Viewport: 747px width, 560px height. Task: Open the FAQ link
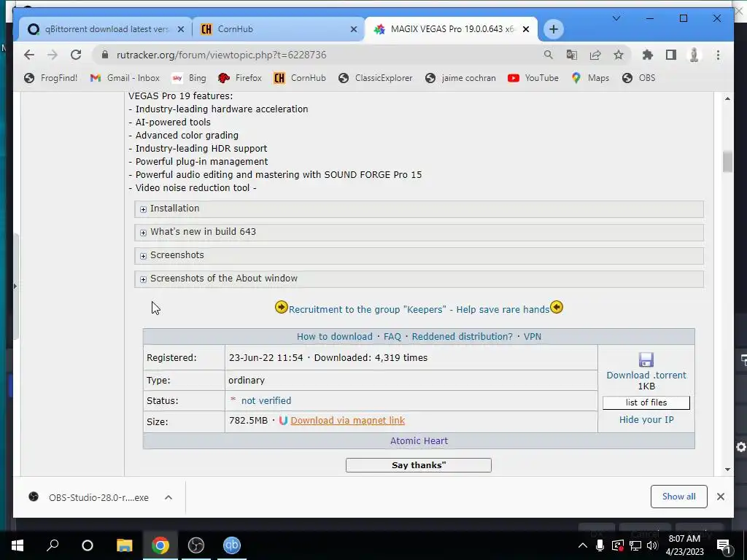click(392, 337)
